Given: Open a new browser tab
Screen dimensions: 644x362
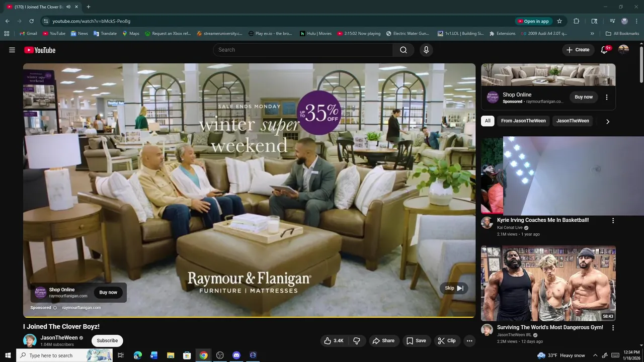Looking at the screenshot, I should [x=89, y=7].
